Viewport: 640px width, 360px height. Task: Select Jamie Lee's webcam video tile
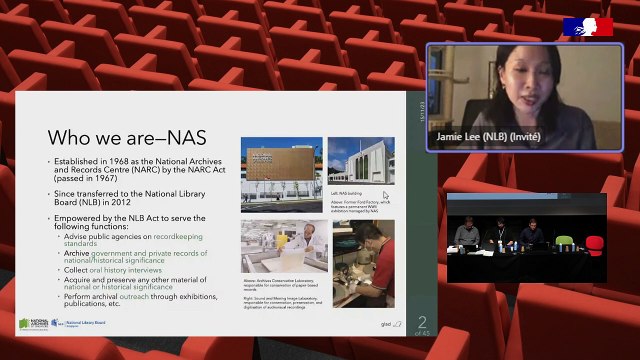pyautogui.click(x=524, y=98)
